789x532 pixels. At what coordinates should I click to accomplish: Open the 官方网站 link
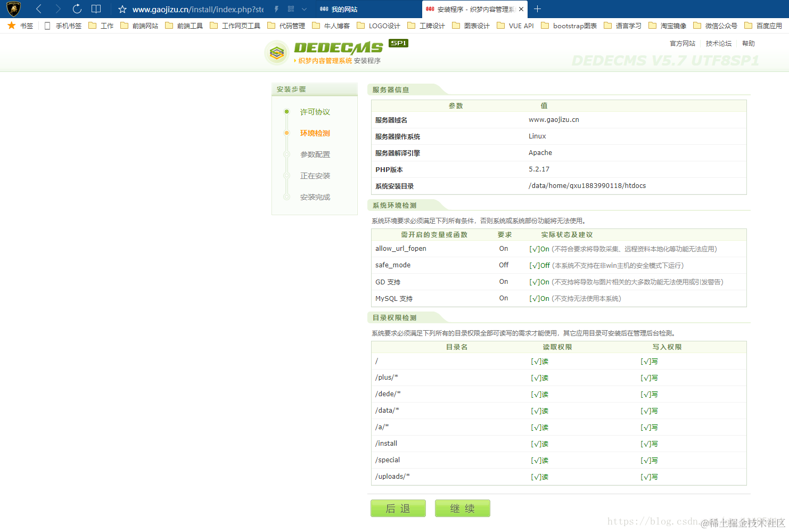(683, 44)
